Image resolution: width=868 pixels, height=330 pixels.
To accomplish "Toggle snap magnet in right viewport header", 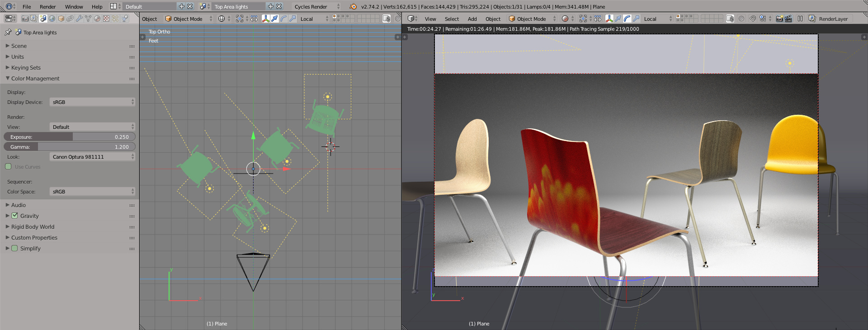I will click(752, 19).
